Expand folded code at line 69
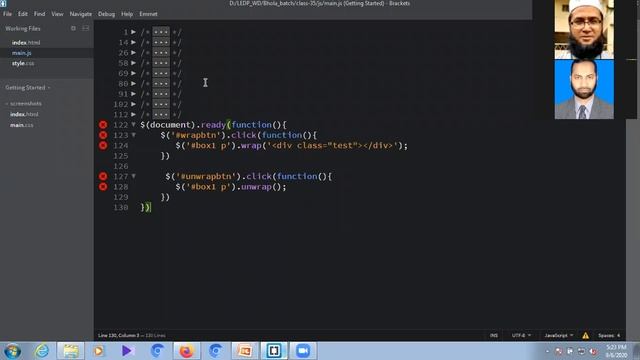The height and width of the screenshot is (360, 640). [133, 73]
